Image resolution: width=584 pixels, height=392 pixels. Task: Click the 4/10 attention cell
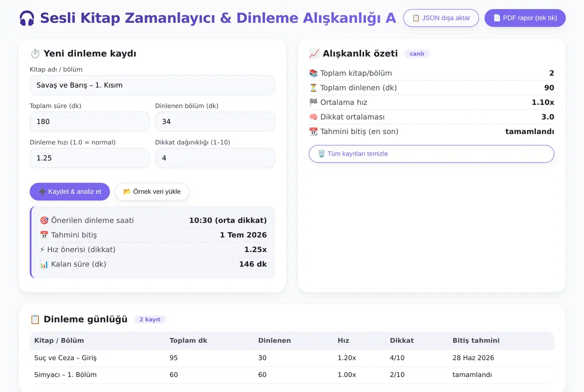[397, 358]
